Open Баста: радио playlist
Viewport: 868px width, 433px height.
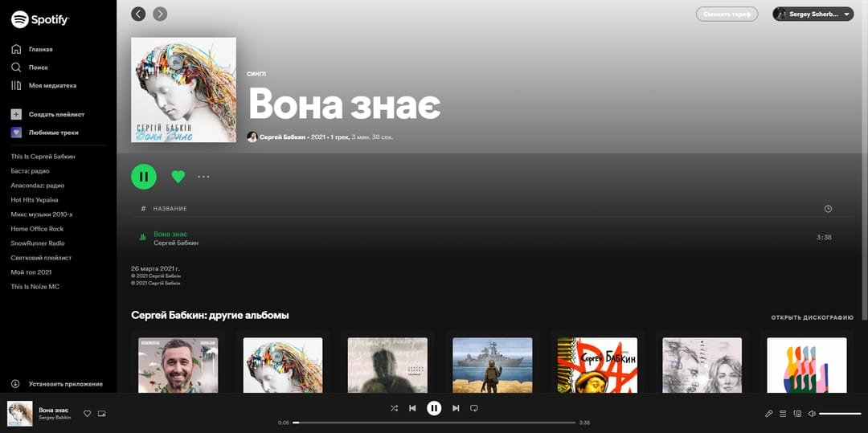pyautogui.click(x=30, y=171)
